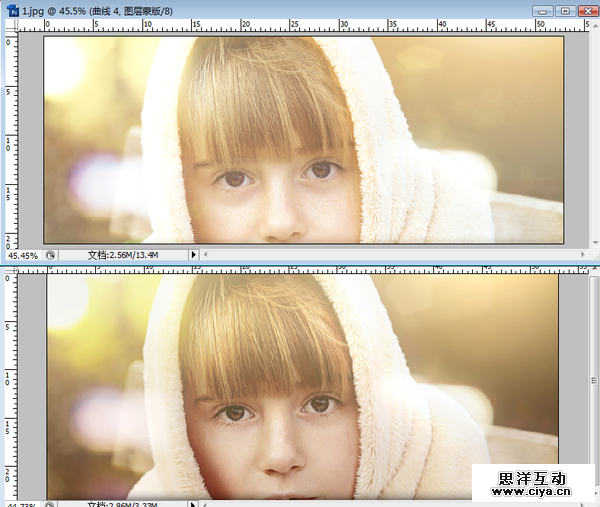Click the bottom window status preview icon
The image size is (600, 507).
click(x=50, y=505)
